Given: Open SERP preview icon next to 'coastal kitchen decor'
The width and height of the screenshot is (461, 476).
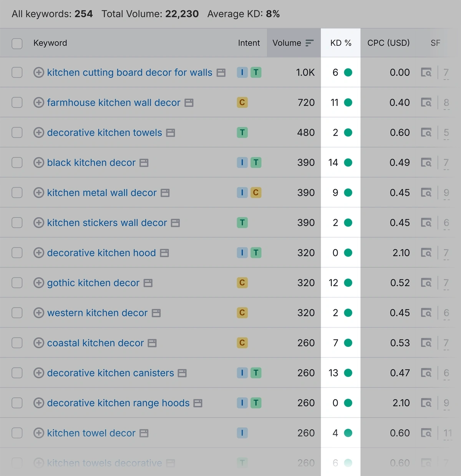Looking at the screenshot, I should (x=153, y=343).
